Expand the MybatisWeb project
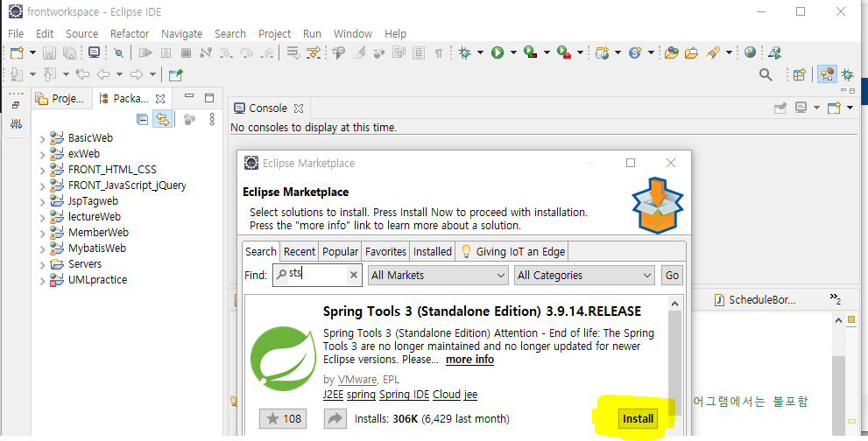Image resolution: width=868 pixels, height=441 pixels. (x=43, y=248)
